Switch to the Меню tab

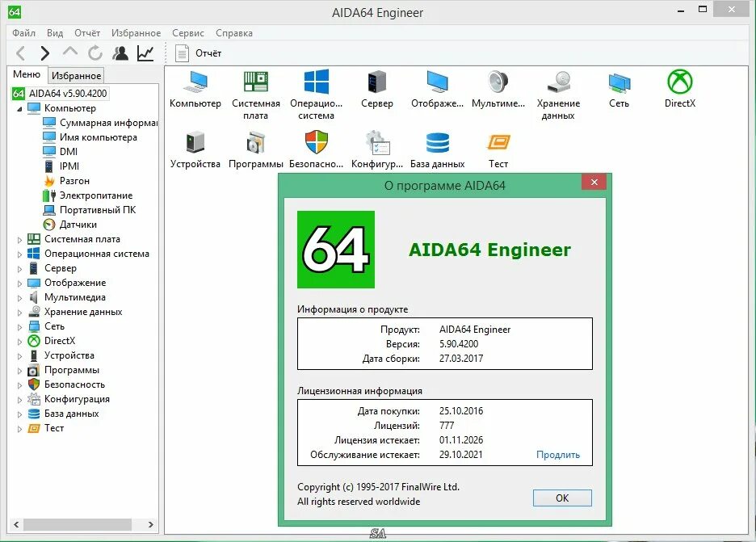(x=27, y=74)
